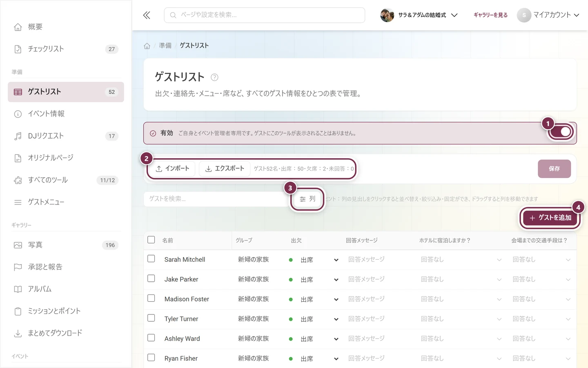Click the home icon in breadcrumb

147,46
